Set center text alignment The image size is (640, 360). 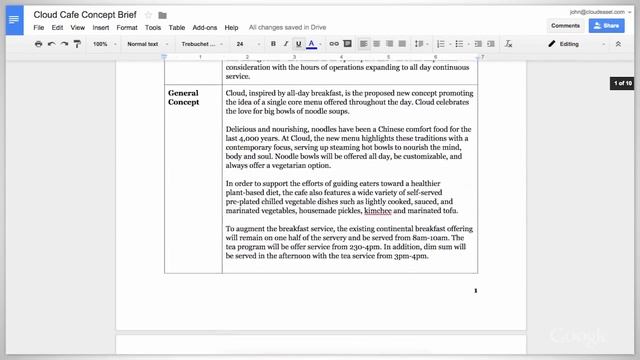coord(376,44)
